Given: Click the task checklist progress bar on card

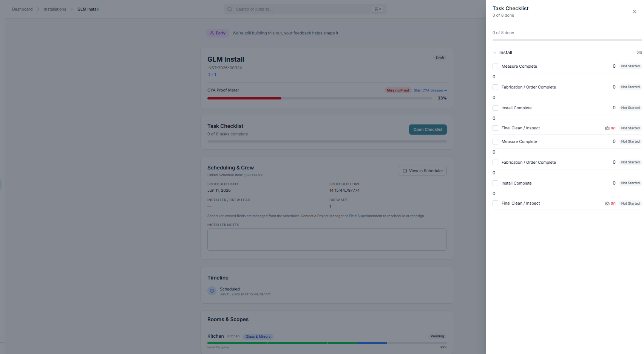Looking at the screenshot, I should coord(327,141).
